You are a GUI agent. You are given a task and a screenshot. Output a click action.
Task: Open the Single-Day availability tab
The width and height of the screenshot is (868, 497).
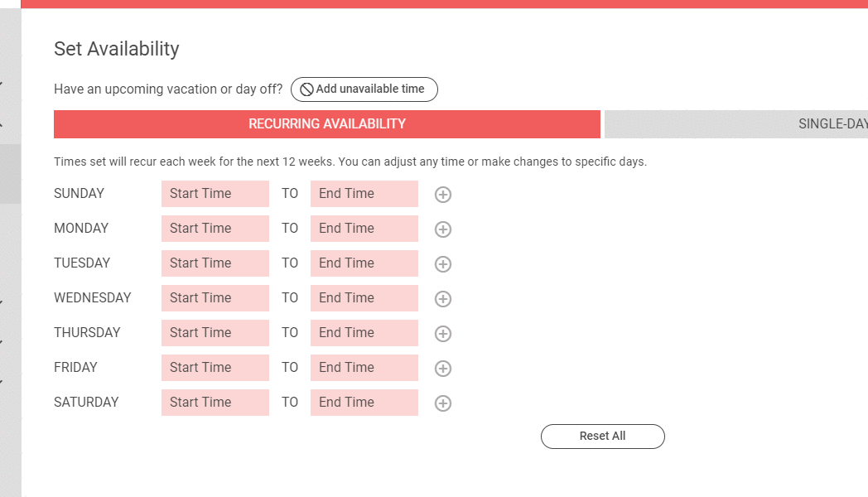click(x=737, y=124)
